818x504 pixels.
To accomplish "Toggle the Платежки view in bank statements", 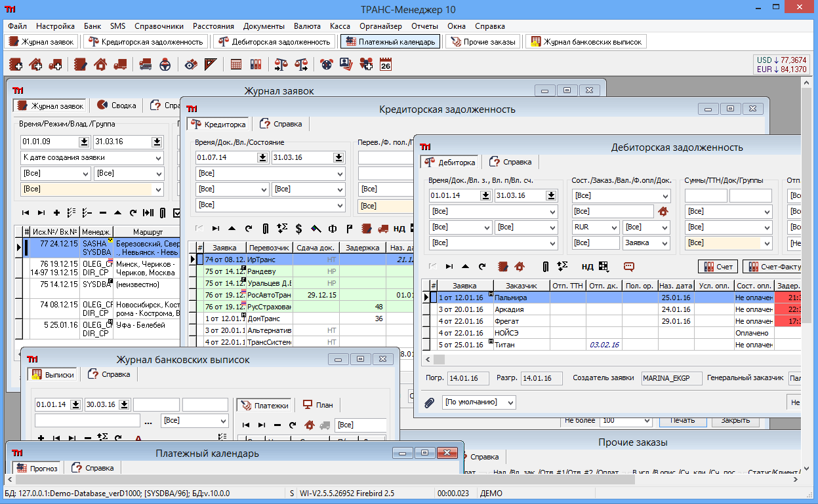I will coord(264,405).
